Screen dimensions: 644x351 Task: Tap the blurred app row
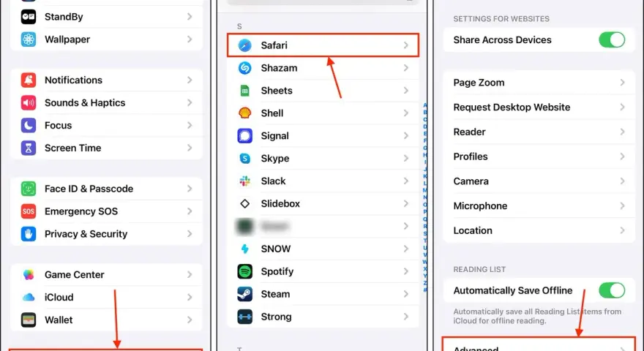tap(323, 226)
